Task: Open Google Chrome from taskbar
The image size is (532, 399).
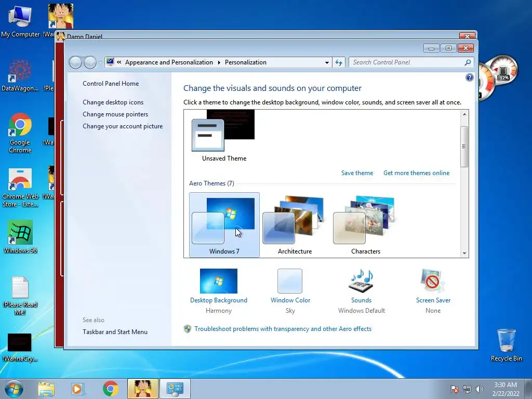Action: (x=110, y=389)
